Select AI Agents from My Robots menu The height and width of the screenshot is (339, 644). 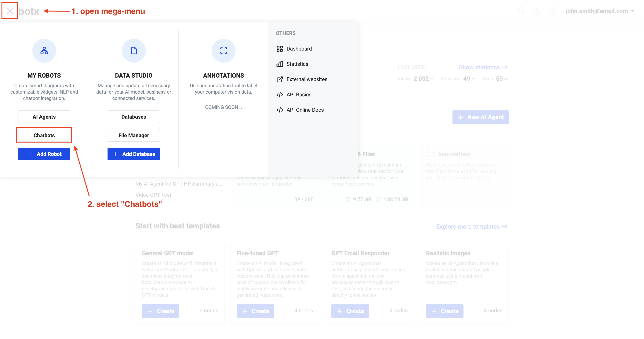pos(44,117)
